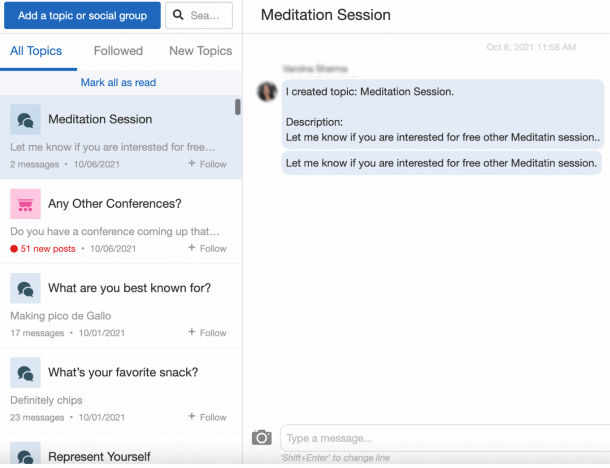Select the All Topics tab
610x468 pixels.
point(36,51)
